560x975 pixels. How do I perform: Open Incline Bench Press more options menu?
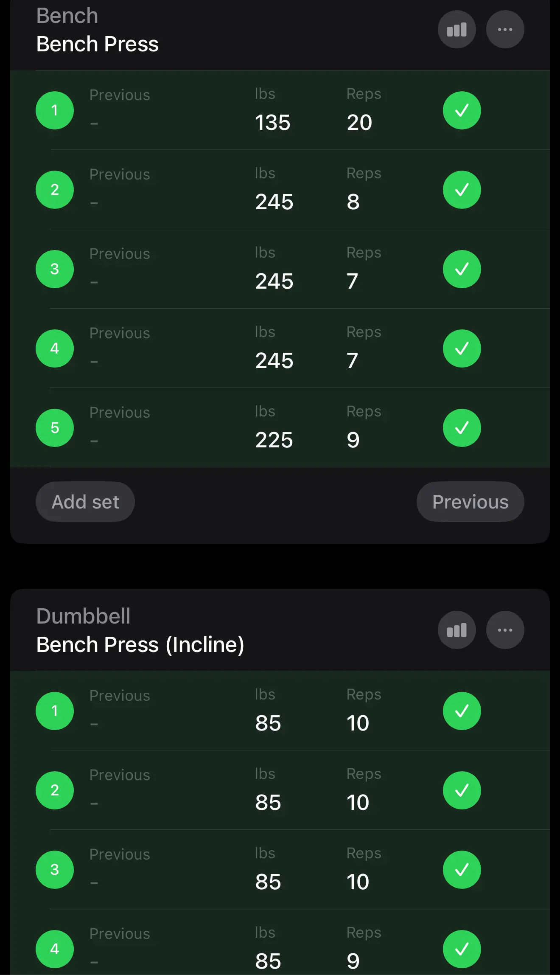(505, 630)
